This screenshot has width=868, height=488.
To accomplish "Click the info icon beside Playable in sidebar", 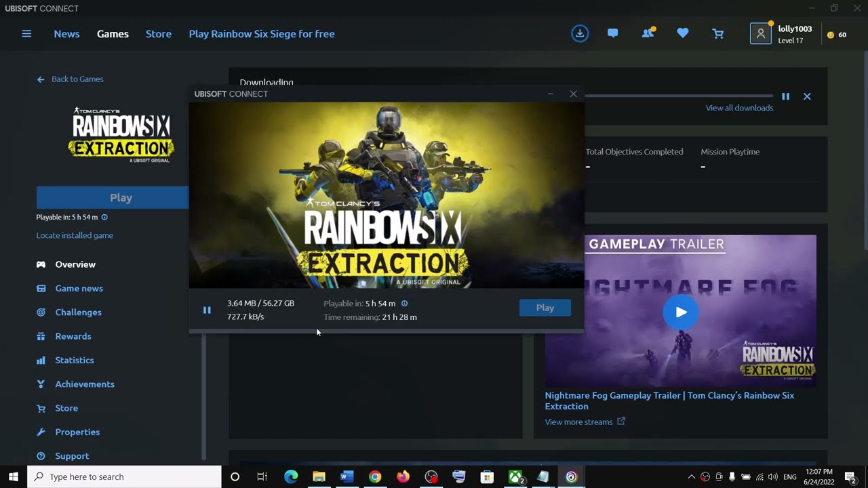I will (x=104, y=218).
